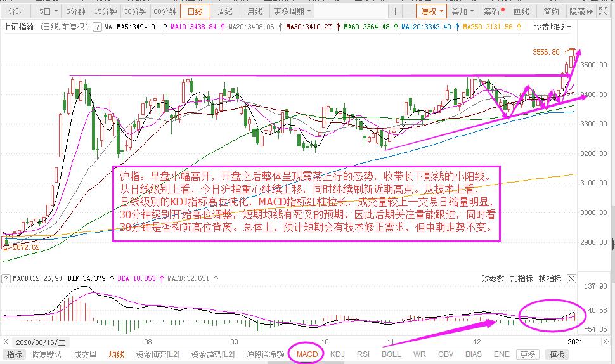
Task: Select the 资金趋势[L2] indicator
Action: click(212, 354)
